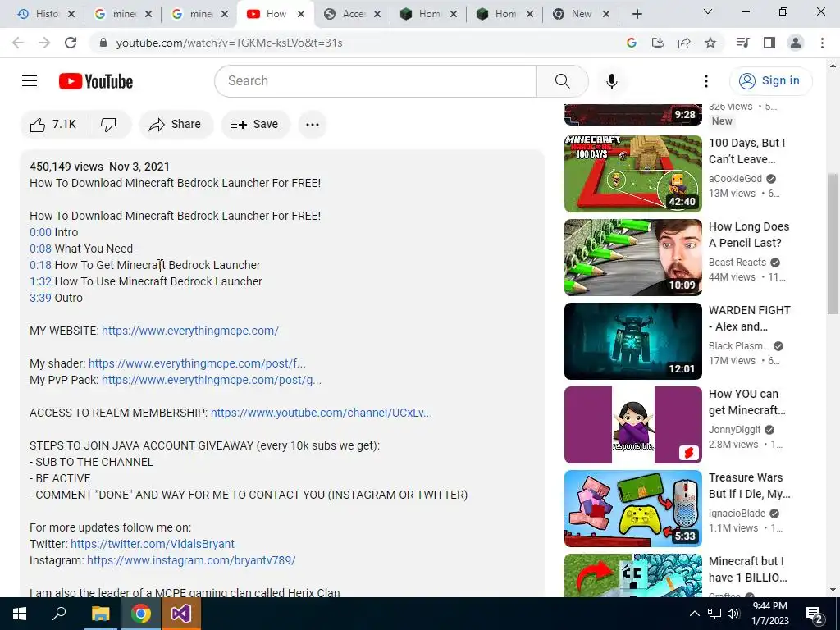Image resolution: width=840 pixels, height=630 pixels.
Task: Open 100 Days But I Can't Leave thumbnail
Action: [x=632, y=174]
